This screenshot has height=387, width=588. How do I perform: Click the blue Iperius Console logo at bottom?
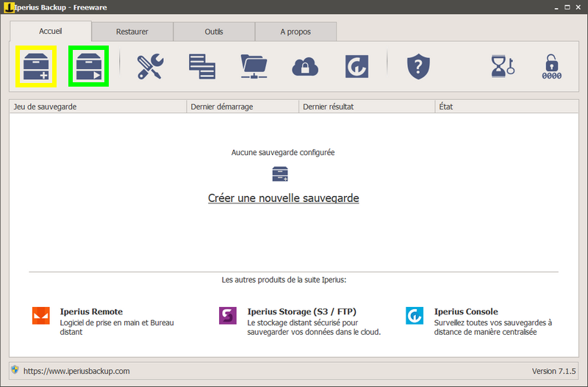point(415,316)
